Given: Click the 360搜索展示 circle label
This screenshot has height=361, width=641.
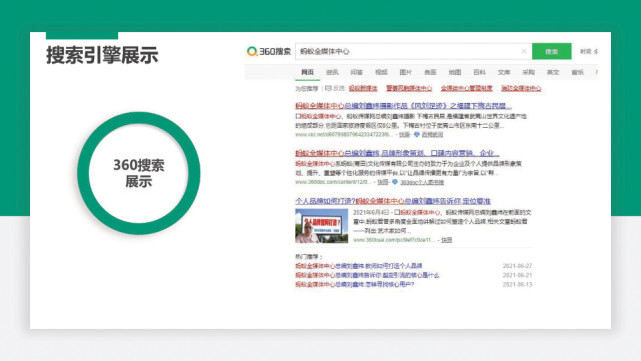Looking at the screenshot, I should pyautogui.click(x=139, y=173).
